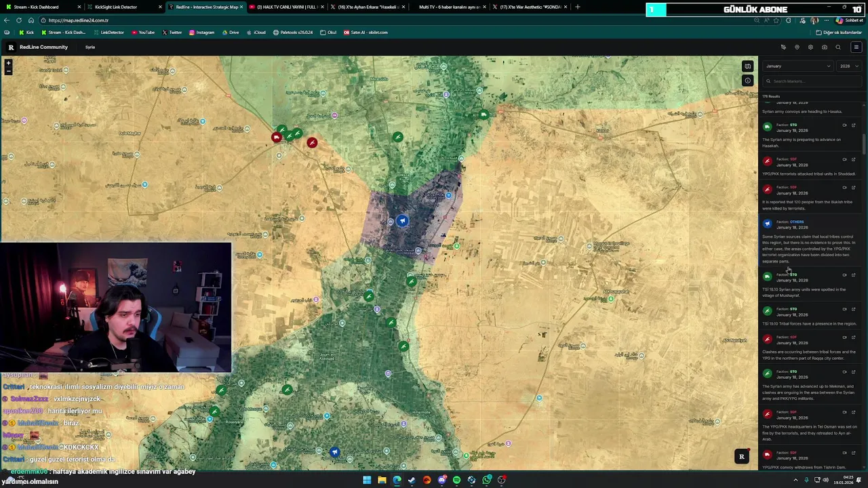The image size is (868, 488).
Task: Open the Twitter bookmark
Action: (x=172, y=33)
